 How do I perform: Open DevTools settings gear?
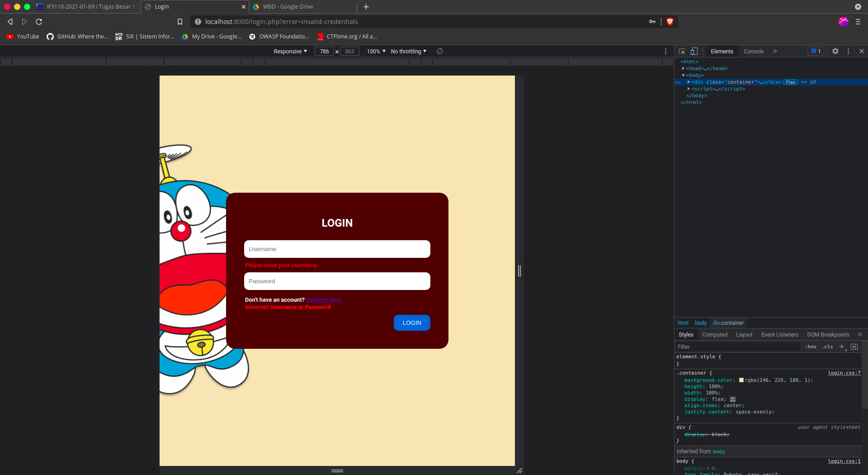(x=835, y=52)
